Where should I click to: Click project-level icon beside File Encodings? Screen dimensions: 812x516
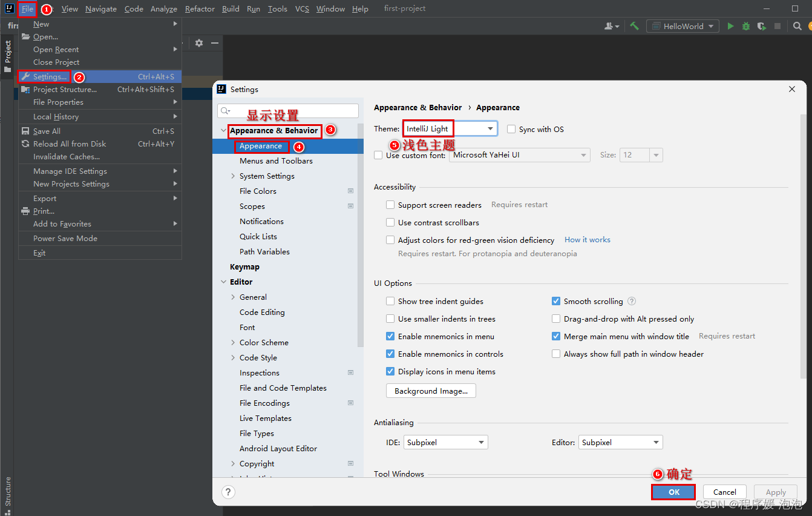pyautogui.click(x=350, y=403)
